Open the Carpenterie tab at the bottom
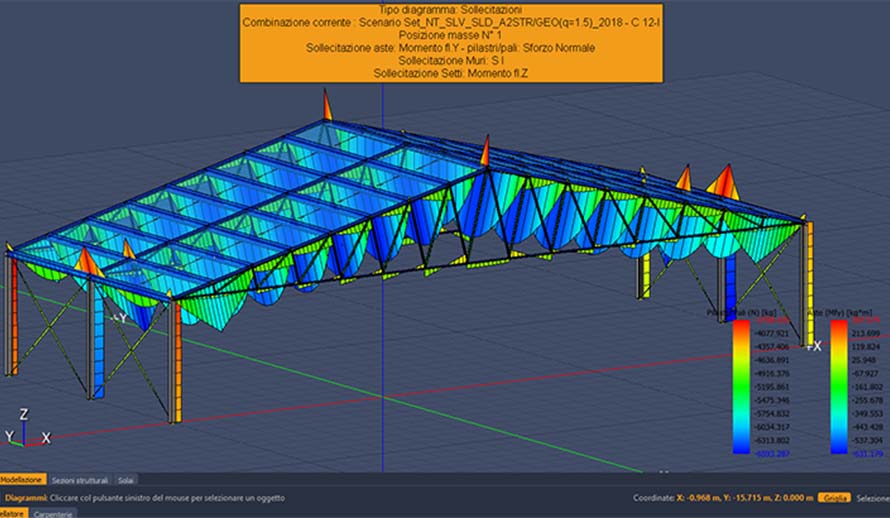The height and width of the screenshot is (518, 890). (x=51, y=513)
